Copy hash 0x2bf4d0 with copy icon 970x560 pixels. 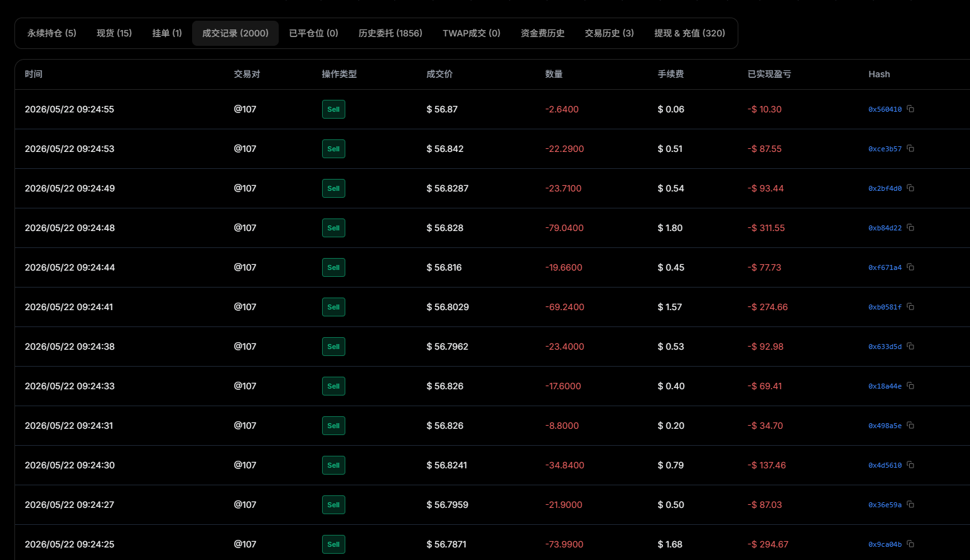pos(910,188)
